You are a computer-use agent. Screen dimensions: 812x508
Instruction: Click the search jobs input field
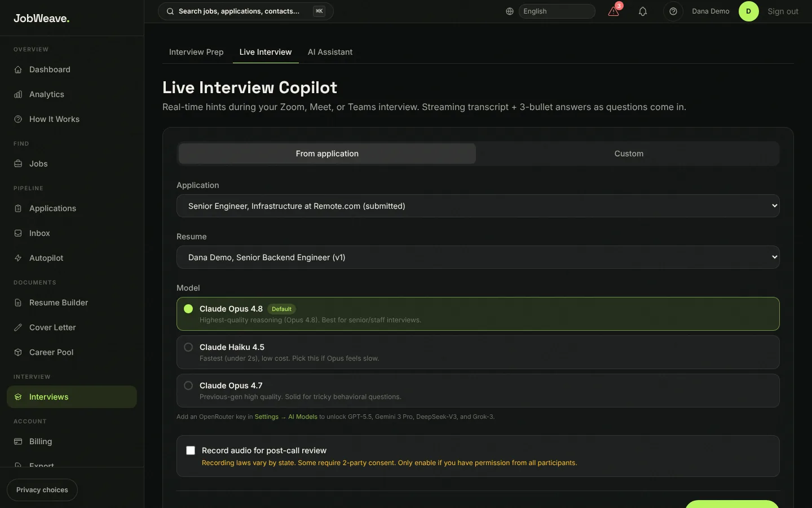[x=246, y=11]
